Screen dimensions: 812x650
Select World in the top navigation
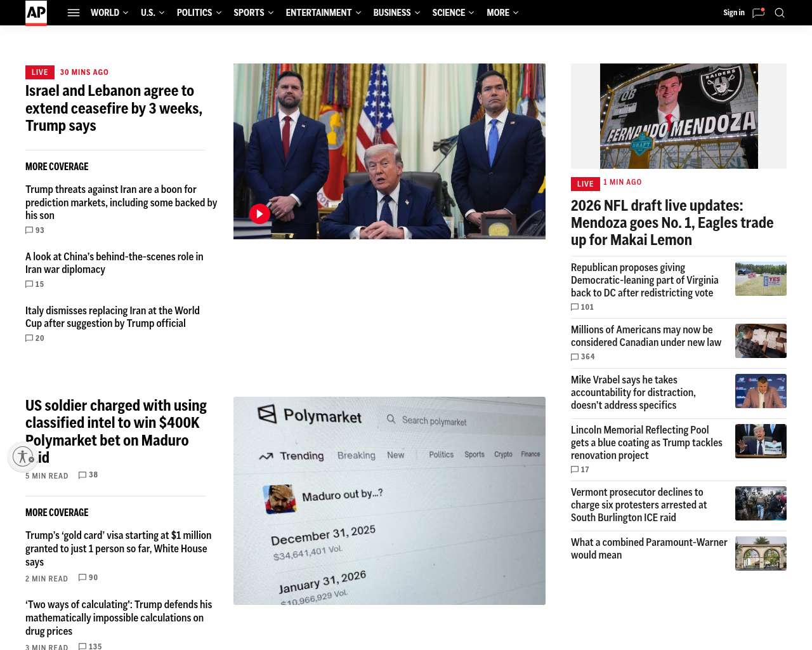(105, 13)
